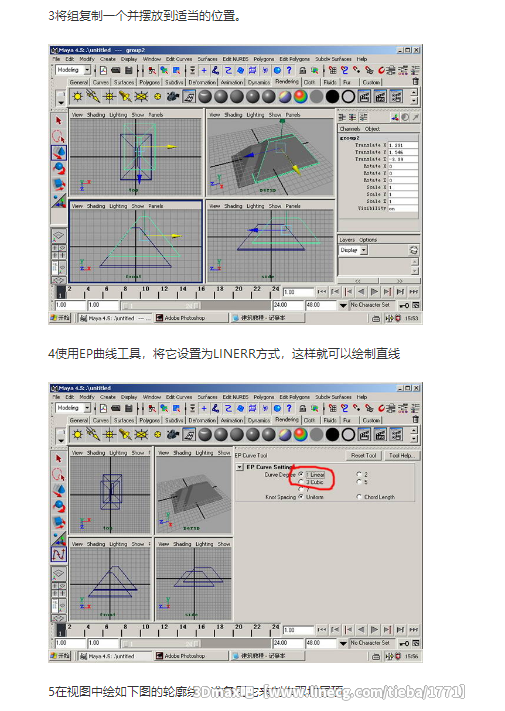Toggle the auto key button in group2 window
The image size is (505, 711).
click(x=404, y=305)
